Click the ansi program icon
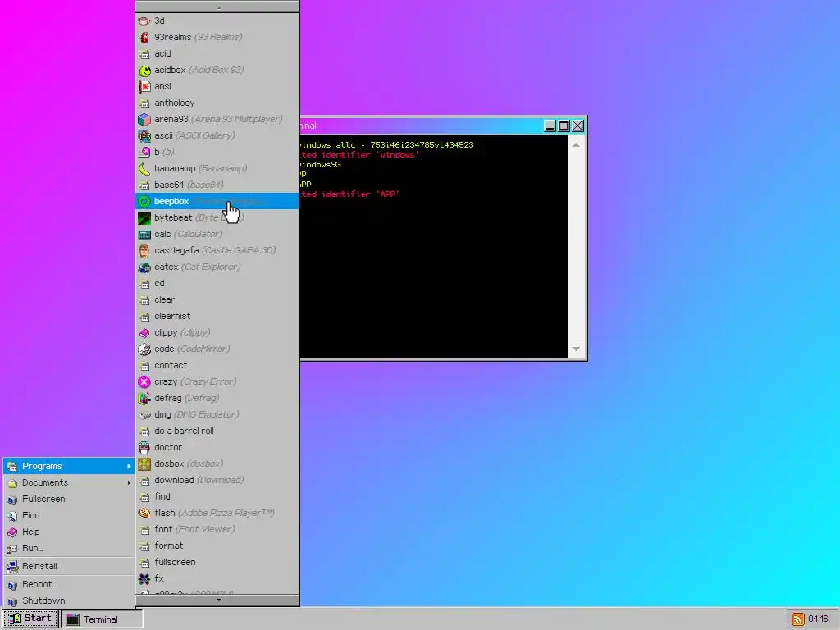Screen dimensions: 840x630 144,86
